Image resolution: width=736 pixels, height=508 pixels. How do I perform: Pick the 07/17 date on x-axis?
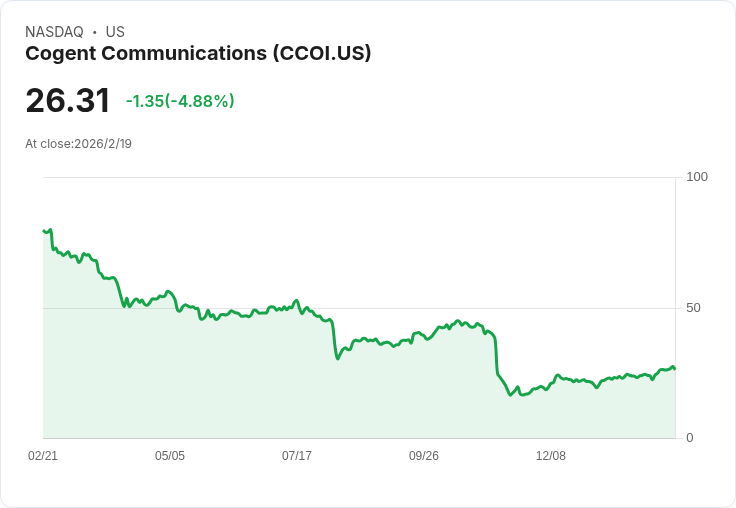click(297, 456)
